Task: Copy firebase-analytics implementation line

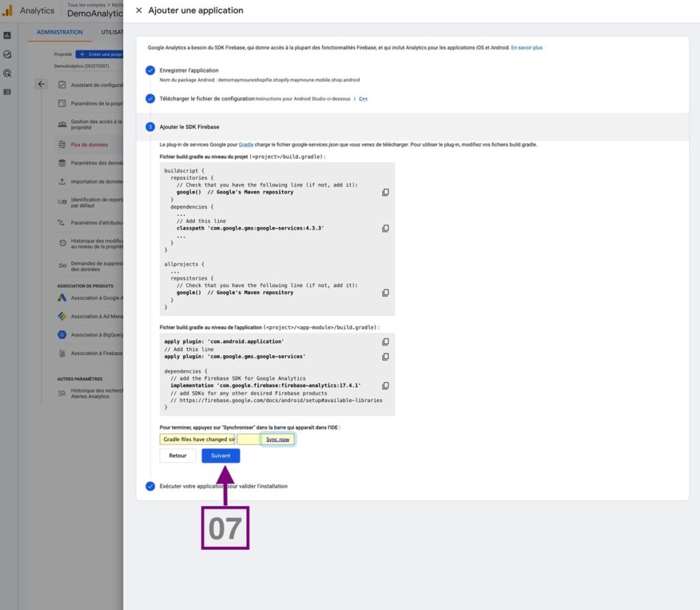Action: [x=386, y=386]
